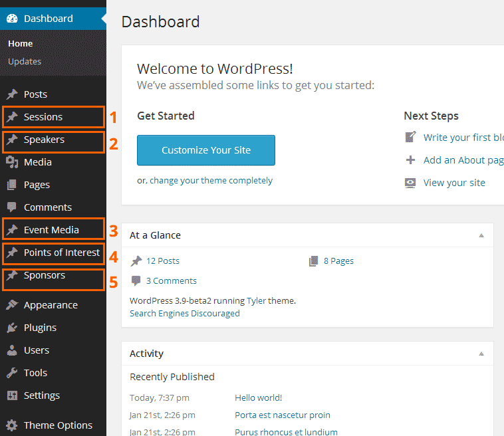Click the Comments bubble icon in sidebar
This screenshot has height=436, width=504.
click(12, 207)
